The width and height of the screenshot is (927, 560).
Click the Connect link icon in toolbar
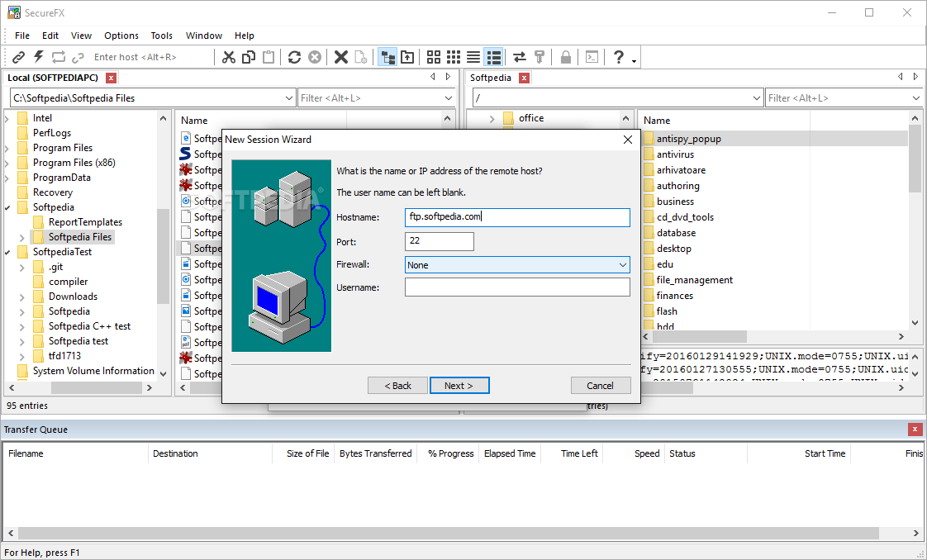[x=18, y=57]
